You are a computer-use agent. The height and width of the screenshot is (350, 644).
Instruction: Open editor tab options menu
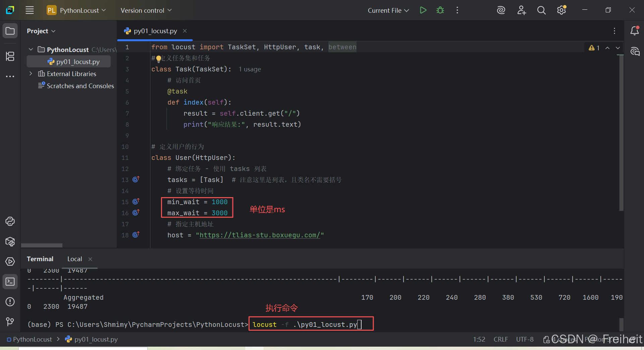coord(614,31)
